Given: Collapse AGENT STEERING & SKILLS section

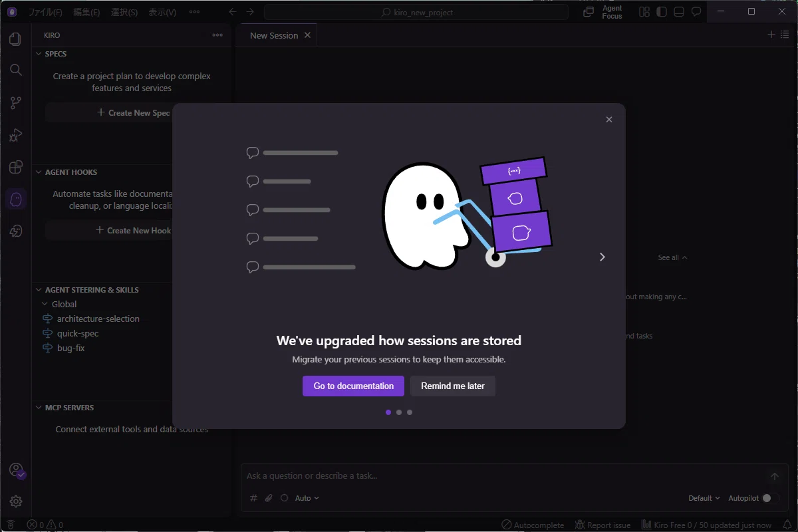Looking at the screenshot, I should pos(39,290).
